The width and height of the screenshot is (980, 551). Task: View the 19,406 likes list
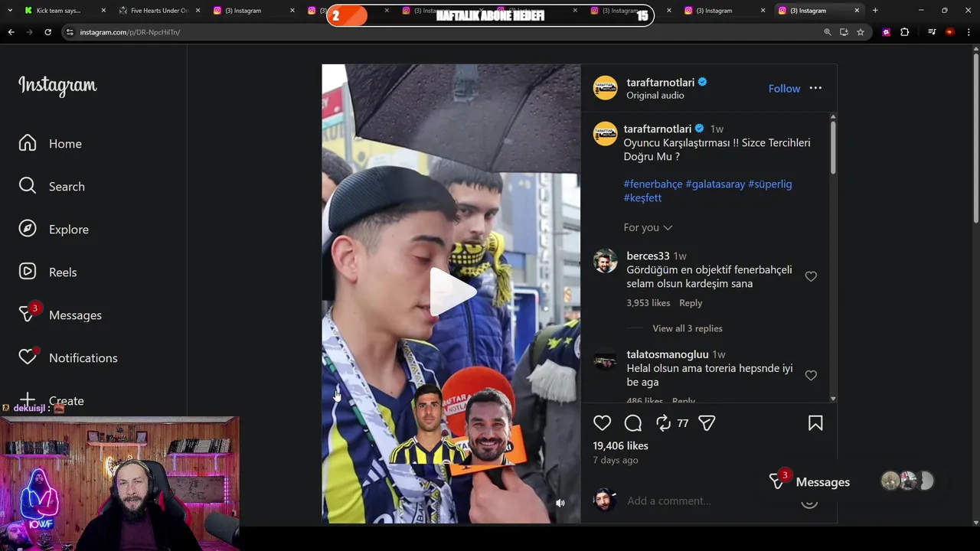[x=620, y=445]
